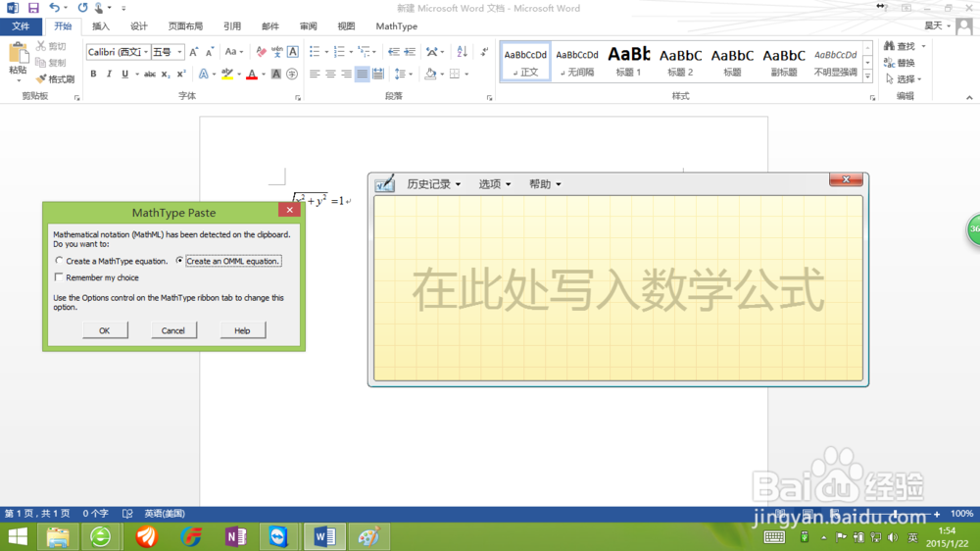Click the font color red A swatch
Screen dimensions: 980x551
pyautogui.click(x=252, y=74)
